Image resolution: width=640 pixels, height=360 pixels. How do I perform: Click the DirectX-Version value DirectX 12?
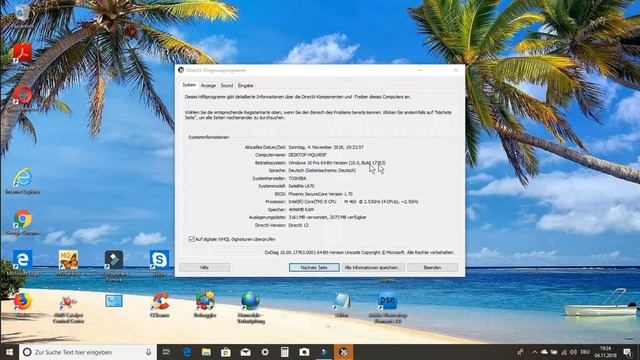[298, 225]
